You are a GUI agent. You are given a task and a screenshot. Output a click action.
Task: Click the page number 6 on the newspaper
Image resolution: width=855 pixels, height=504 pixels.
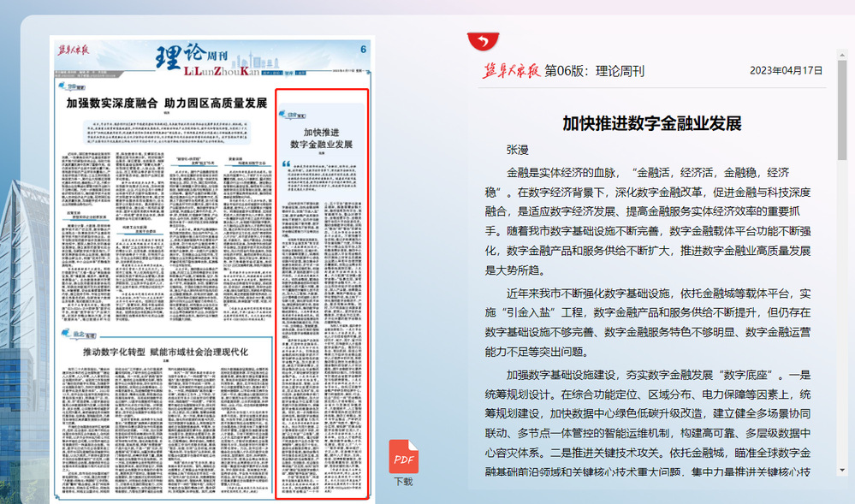point(364,50)
